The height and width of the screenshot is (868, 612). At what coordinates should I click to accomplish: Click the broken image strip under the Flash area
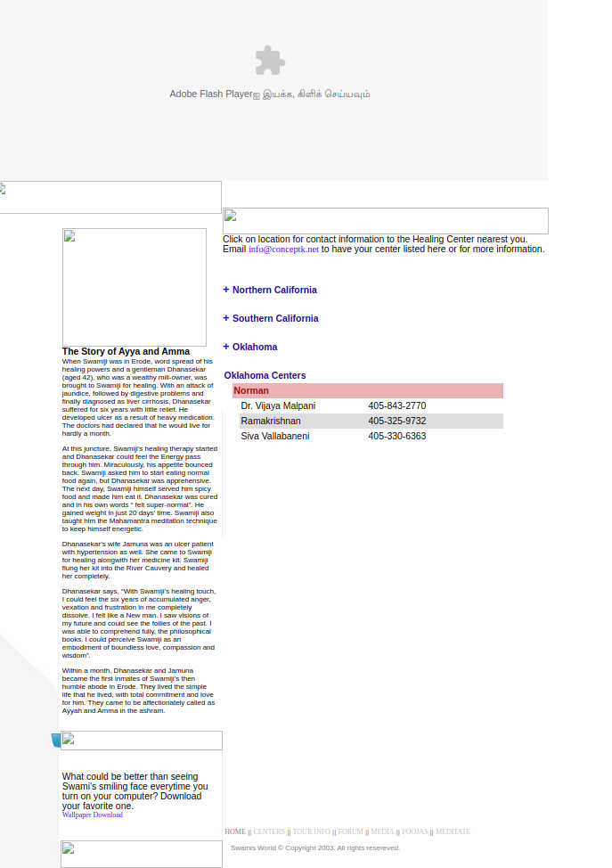110,197
